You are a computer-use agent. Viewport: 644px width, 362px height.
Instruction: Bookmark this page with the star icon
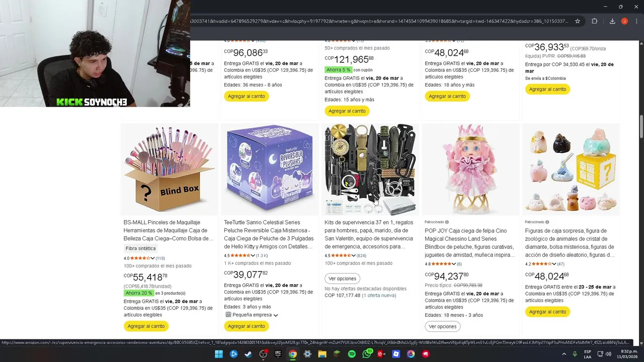click(578, 21)
